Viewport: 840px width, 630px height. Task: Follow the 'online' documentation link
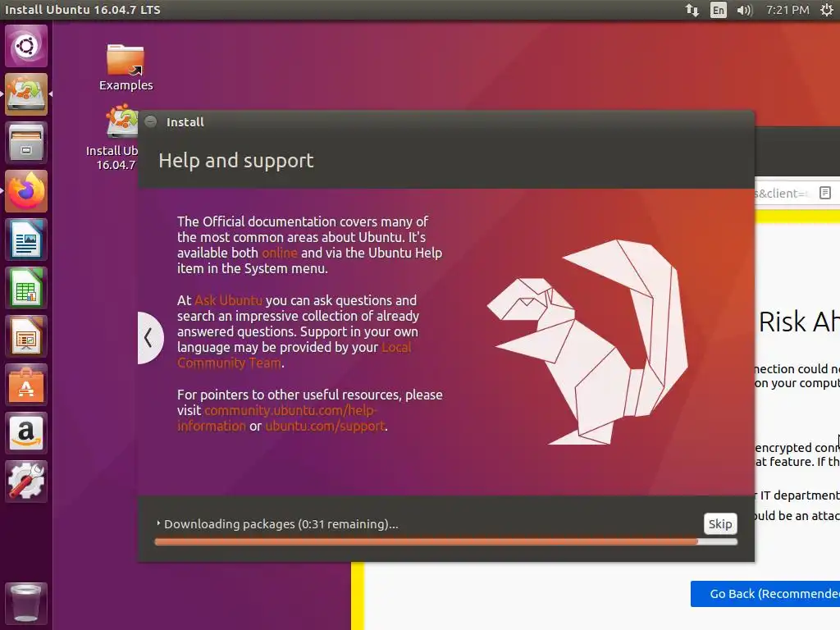[279, 253]
